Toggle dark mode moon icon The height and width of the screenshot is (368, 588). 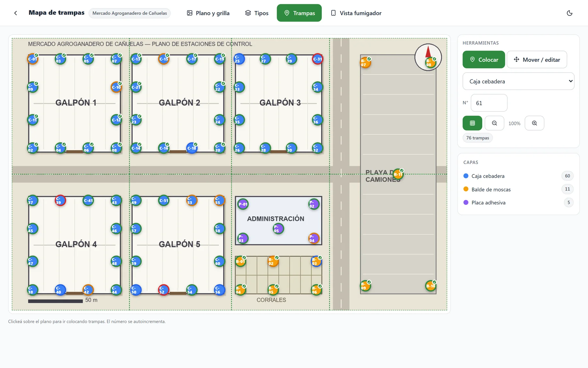pyautogui.click(x=569, y=13)
